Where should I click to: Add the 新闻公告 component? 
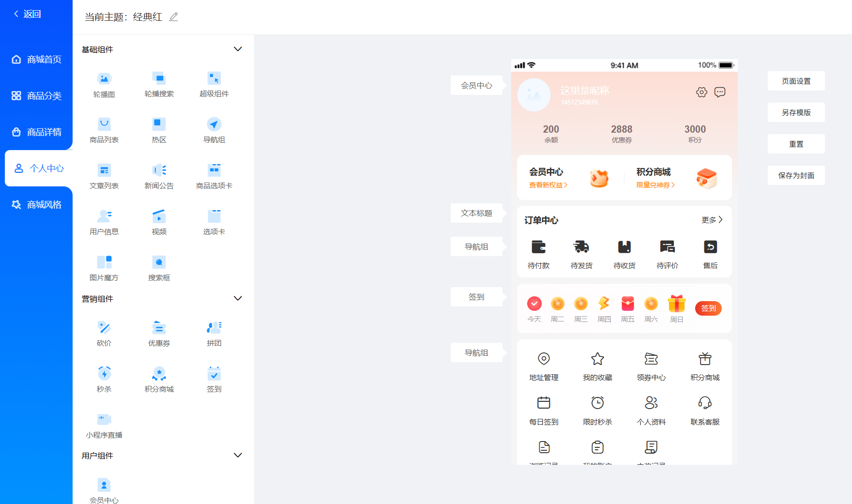click(x=159, y=177)
